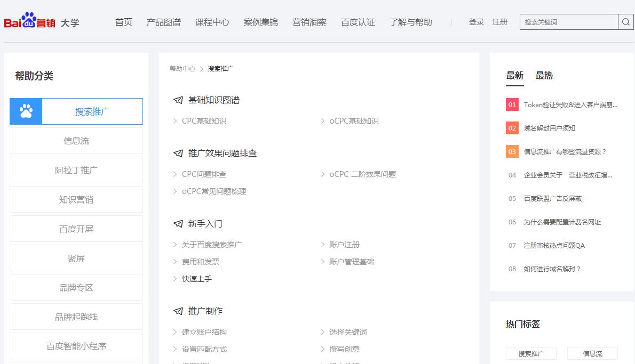Click the 搜索推广 hot tag
Viewport: 635px width, 364px height.
[x=531, y=353]
